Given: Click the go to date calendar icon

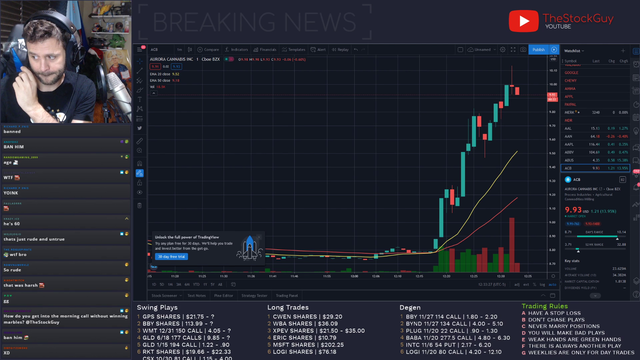Looking at the screenshot, I should coord(233,284).
